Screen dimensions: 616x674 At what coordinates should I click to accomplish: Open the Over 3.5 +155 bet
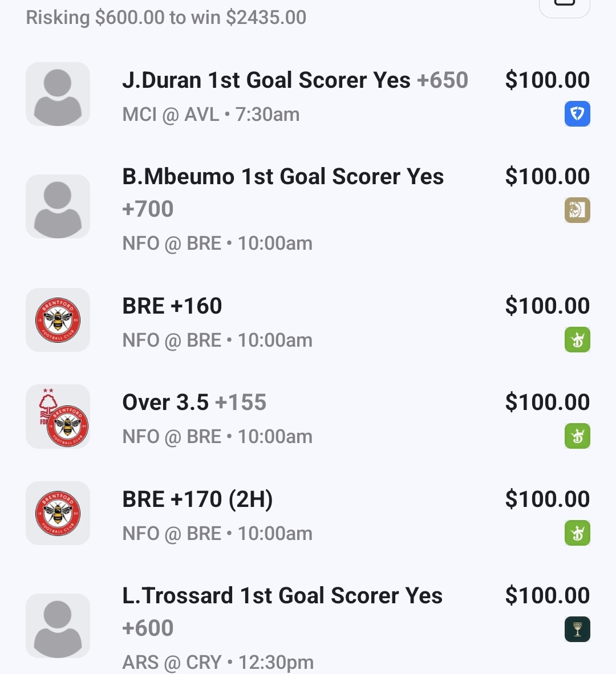[194, 403]
